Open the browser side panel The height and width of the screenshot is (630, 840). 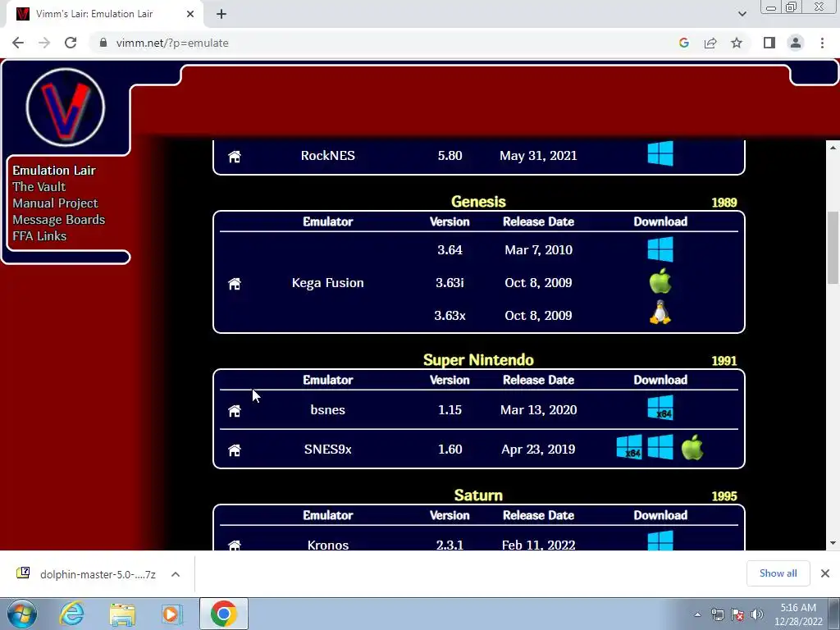(769, 43)
